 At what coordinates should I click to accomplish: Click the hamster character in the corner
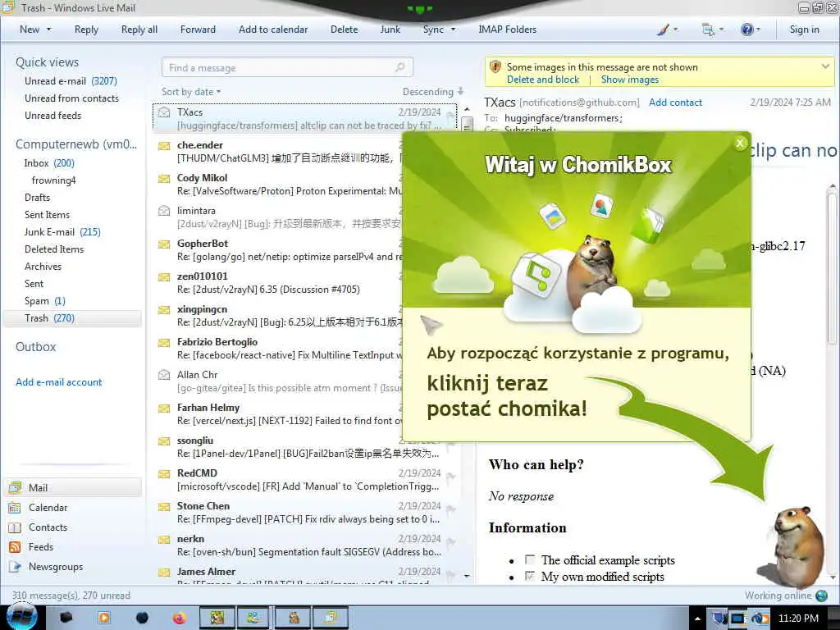tap(796, 546)
